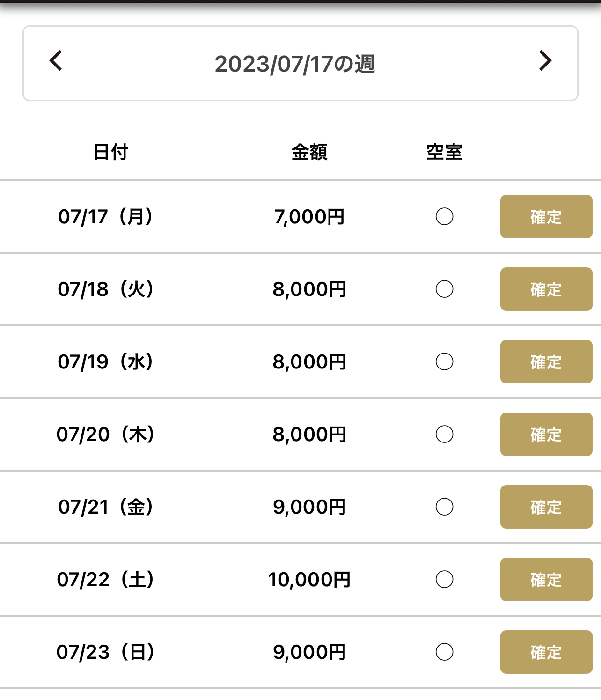Screen dimensions: 601x700
Task: Go to the previous week arrow
Action: [56, 61]
